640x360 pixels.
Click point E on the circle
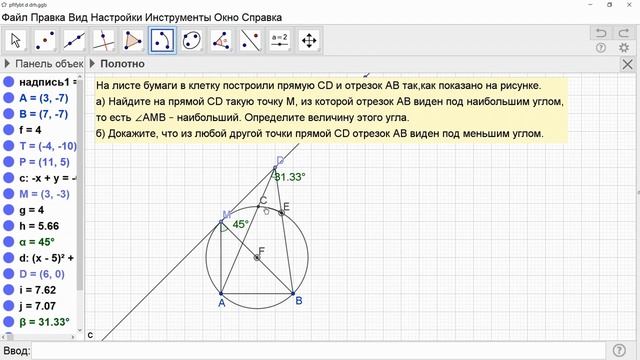tap(281, 213)
